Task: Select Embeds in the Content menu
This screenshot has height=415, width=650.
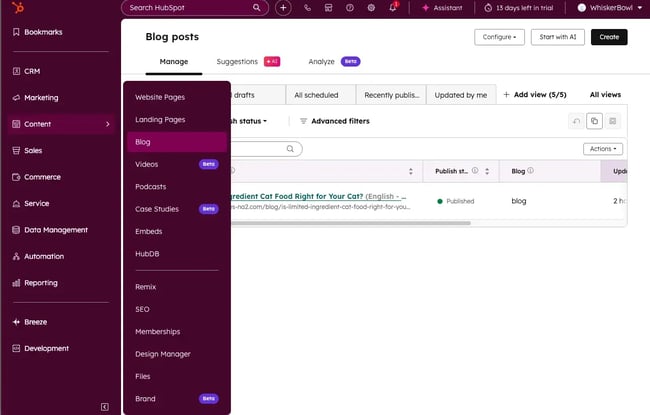Action: [177, 231]
